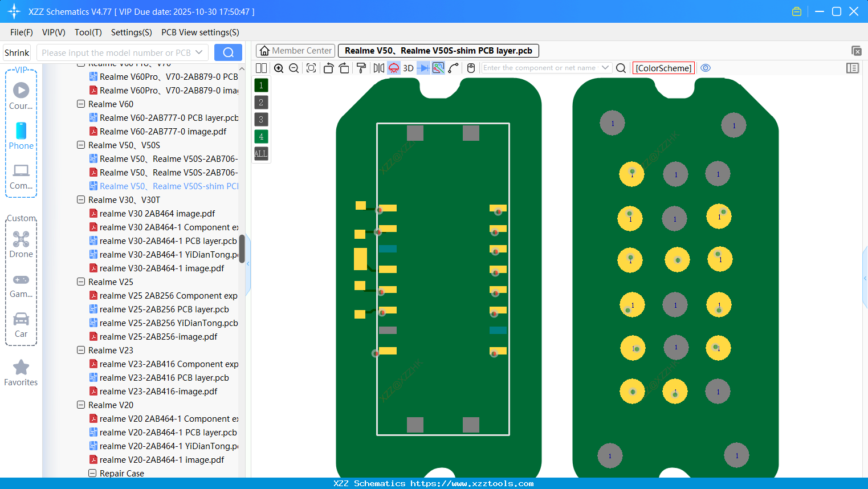Select the Drone category
The image size is (868, 489).
coord(21,245)
